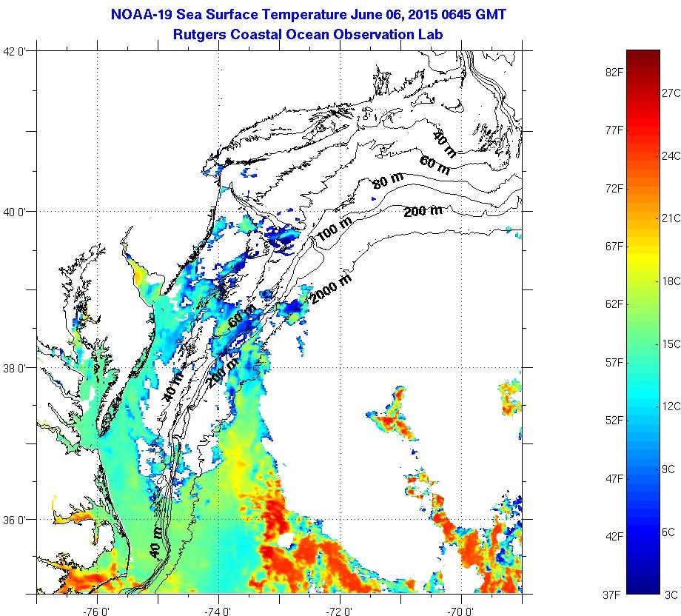Click the 6C colorbar tick label
Image resolution: width=681 pixels, height=616 pixels.
[x=668, y=532]
